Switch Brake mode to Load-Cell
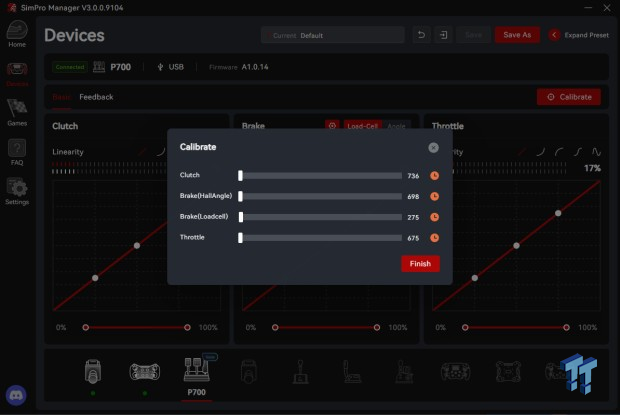 [363, 126]
